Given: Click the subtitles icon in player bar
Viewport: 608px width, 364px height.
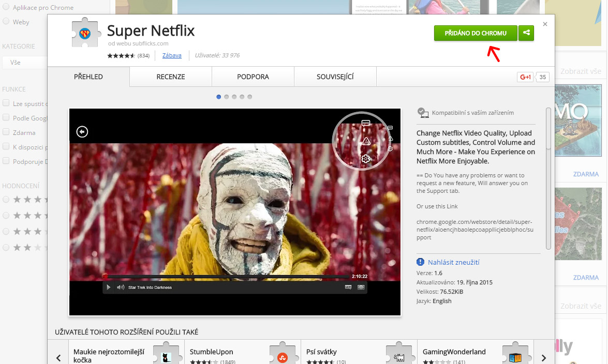Looking at the screenshot, I should pos(348,287).
